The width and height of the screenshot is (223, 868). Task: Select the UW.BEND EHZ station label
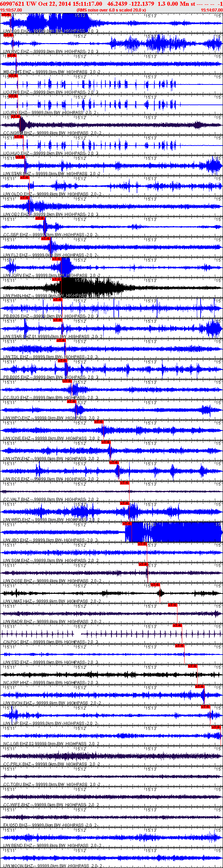click(52, 846)
